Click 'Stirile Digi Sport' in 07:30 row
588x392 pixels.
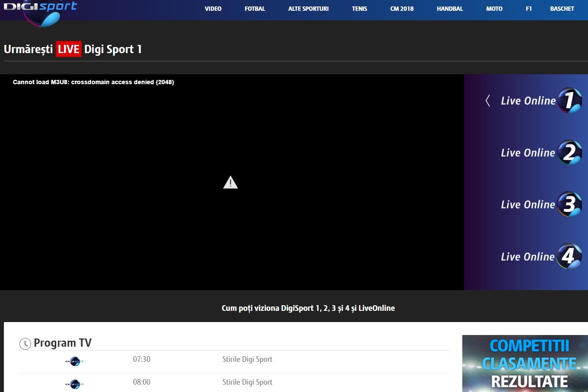click(x=247, y=359)
